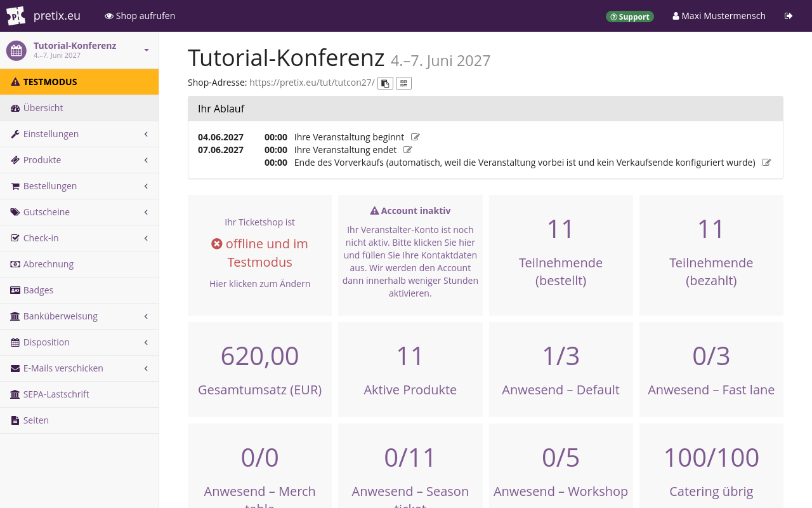Edit the presale end time
The image size is (812, 508).
(766, 163)
